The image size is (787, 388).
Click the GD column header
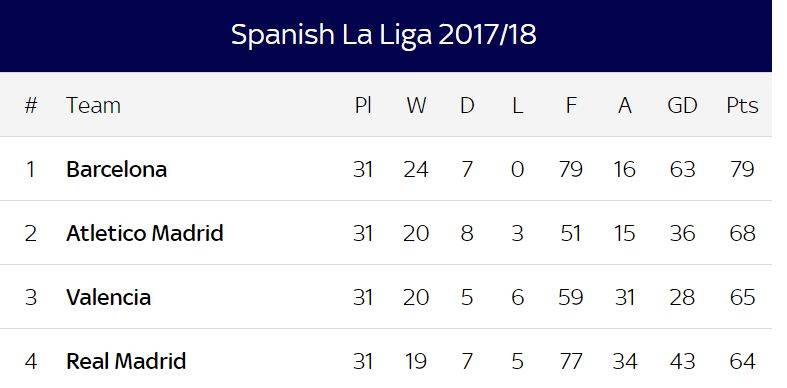point(682,105)
